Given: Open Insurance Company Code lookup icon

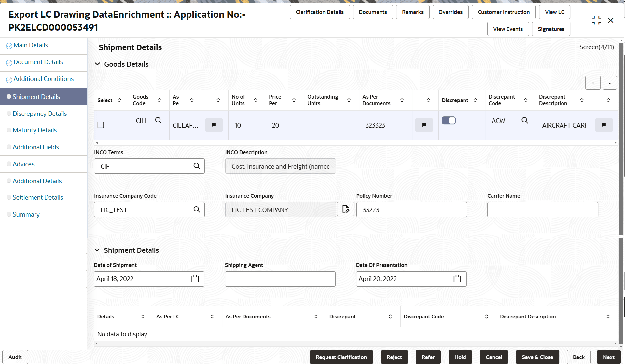Looking at the screenshot, I should 197,209.
